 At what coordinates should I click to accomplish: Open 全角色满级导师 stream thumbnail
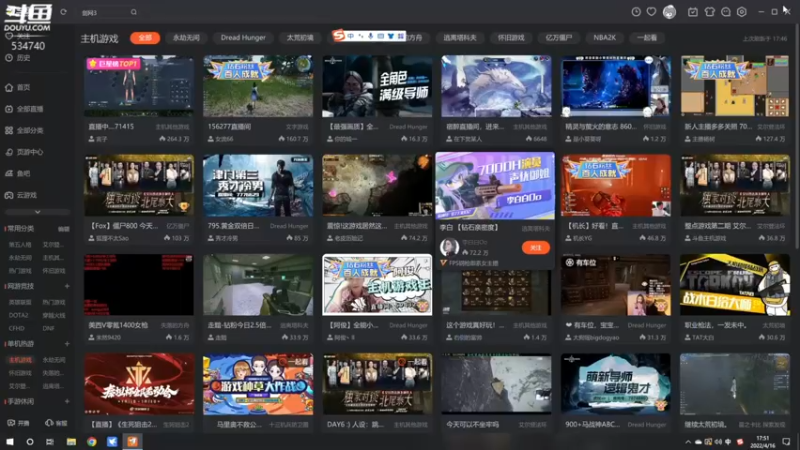[x=377, y=86]
